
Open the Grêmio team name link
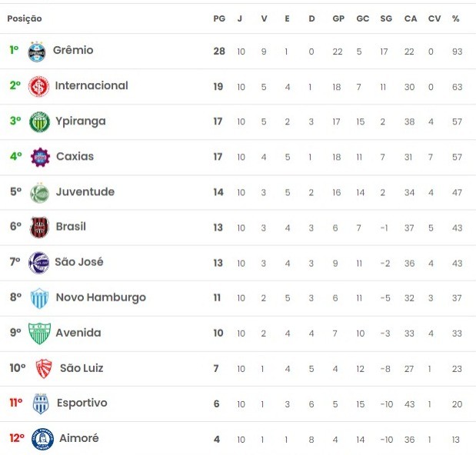pos(73,50)
